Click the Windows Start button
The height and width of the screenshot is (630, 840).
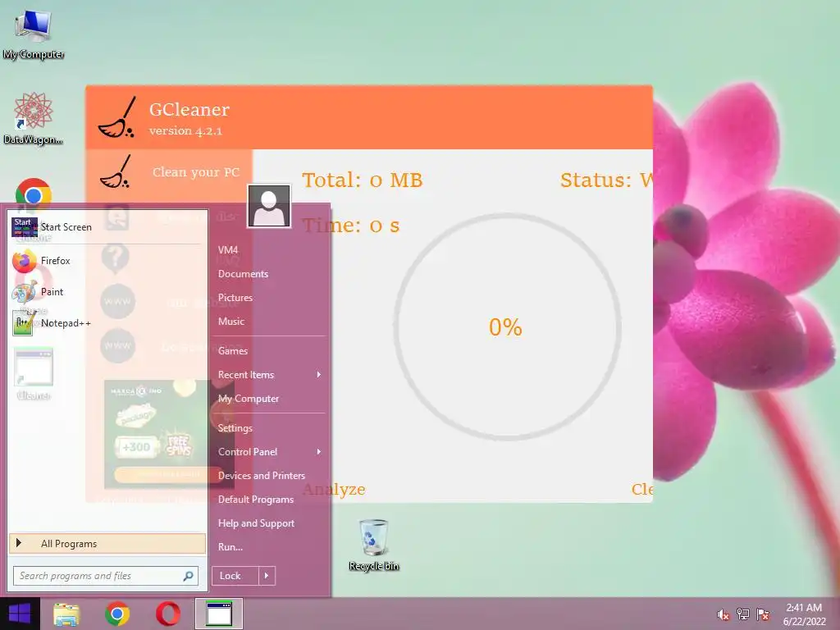tap(20, 614)
